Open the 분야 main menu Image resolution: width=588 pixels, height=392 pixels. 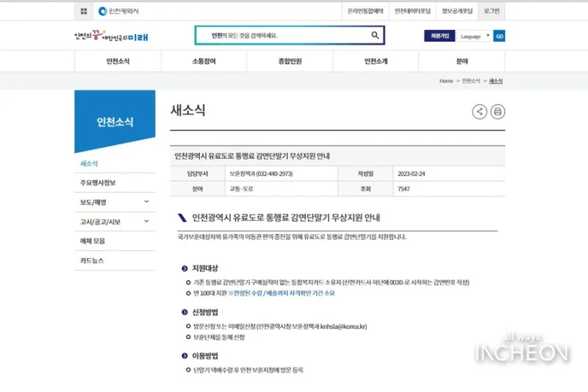tap(462, 61)
